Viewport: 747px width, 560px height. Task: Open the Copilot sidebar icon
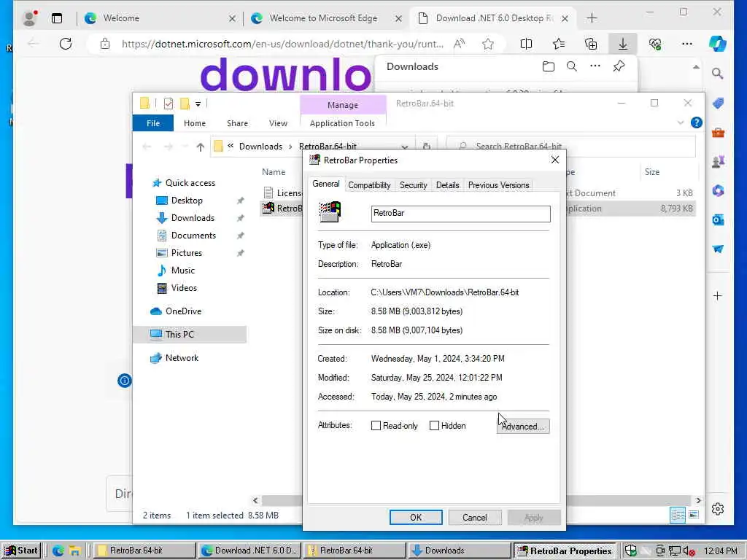[x=718, y=44]
